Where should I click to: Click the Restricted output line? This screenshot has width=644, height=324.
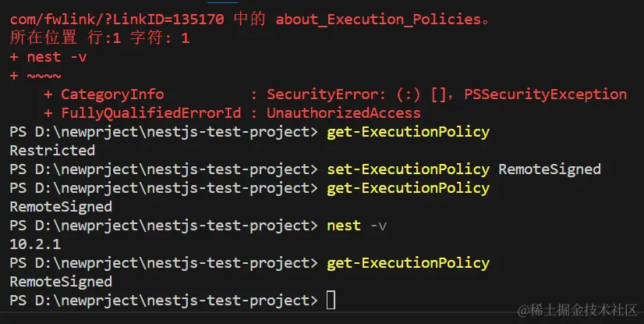coord(51,151)
